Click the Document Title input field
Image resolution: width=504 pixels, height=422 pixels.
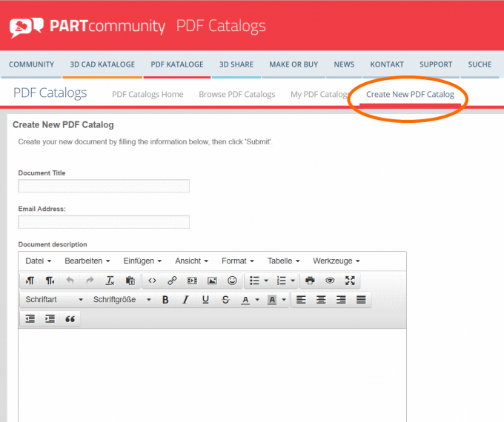(104, 186)
